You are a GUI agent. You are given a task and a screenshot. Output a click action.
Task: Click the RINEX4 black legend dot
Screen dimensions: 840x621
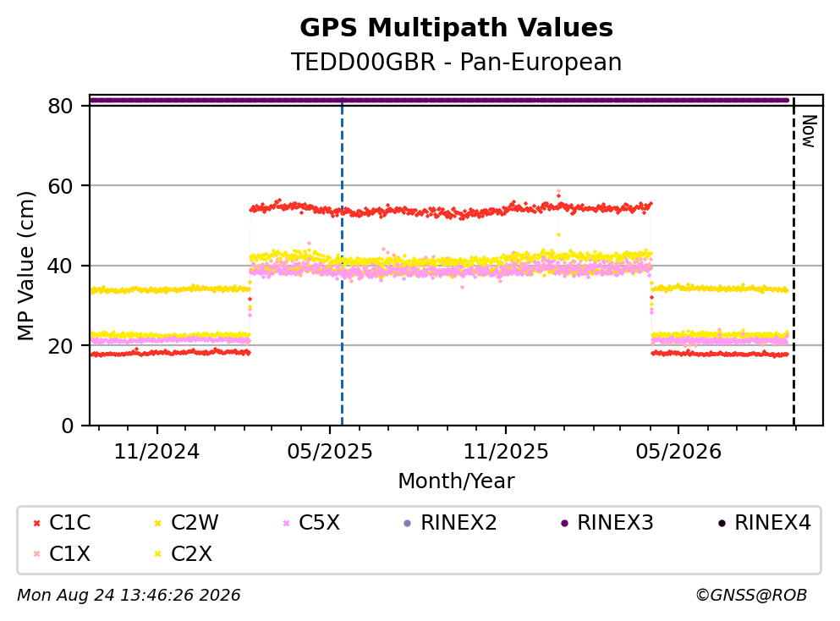click(x=722, y=523)
